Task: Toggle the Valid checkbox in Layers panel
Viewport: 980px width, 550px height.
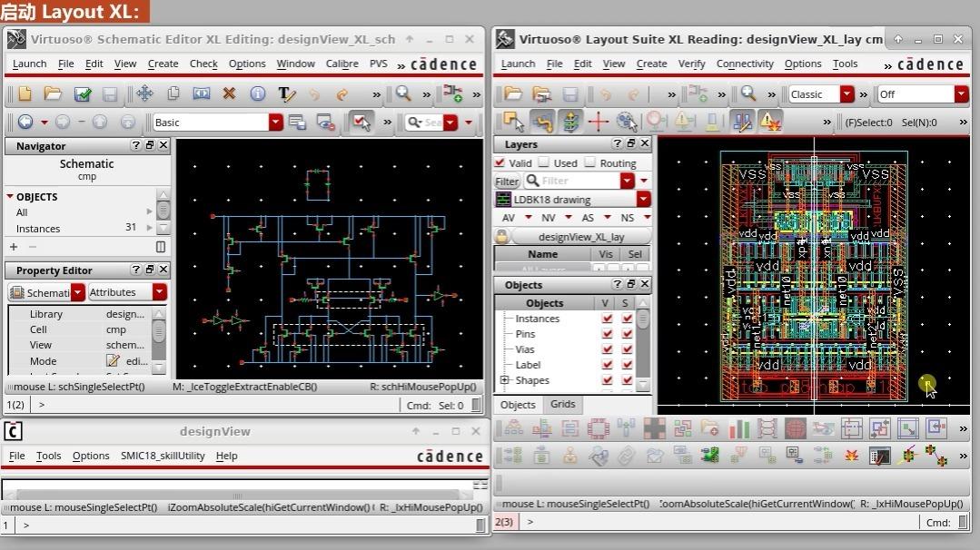Action: 500,162
